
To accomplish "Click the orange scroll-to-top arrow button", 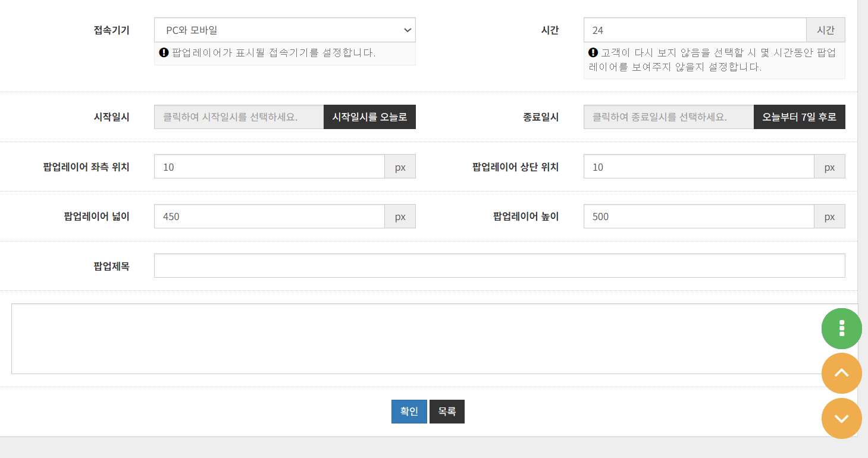I will click(x=841, y=373).
